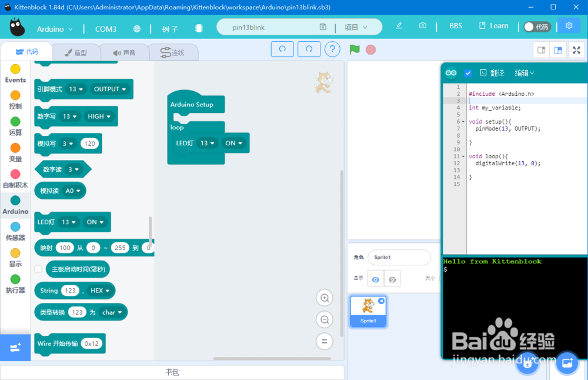Switch to small stage layout
The image size is (588, 380).
542,50
